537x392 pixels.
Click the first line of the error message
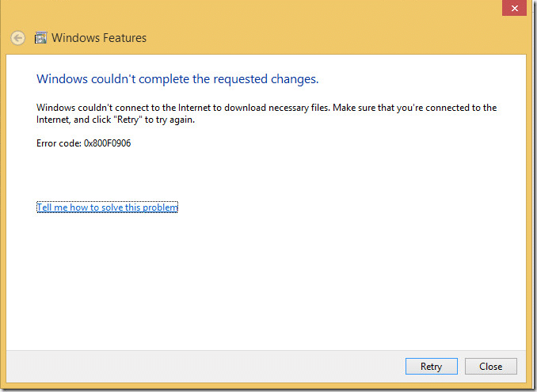tap(266, 108)
